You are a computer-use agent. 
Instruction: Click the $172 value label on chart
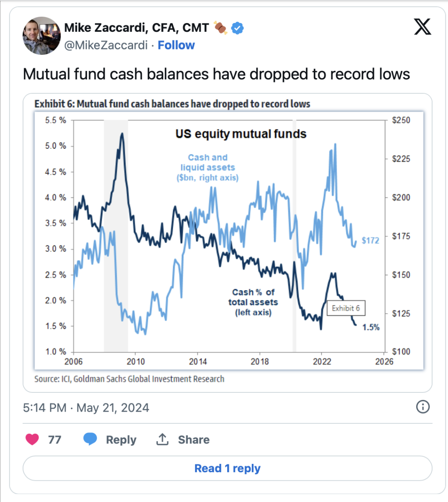pyautogui.click(x=370, y=240)
